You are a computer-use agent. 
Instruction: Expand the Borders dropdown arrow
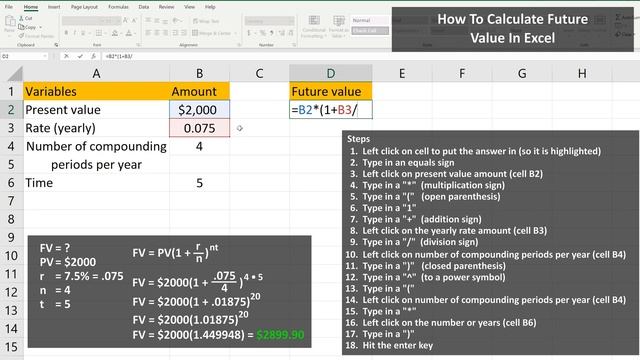tap(106, 33)
